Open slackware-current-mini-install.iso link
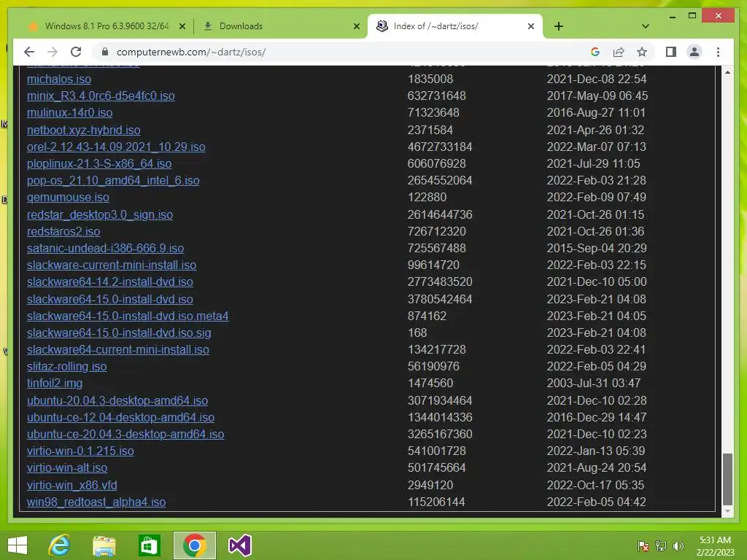The height and width of the screenshot is (560, 747). [112, 265]
